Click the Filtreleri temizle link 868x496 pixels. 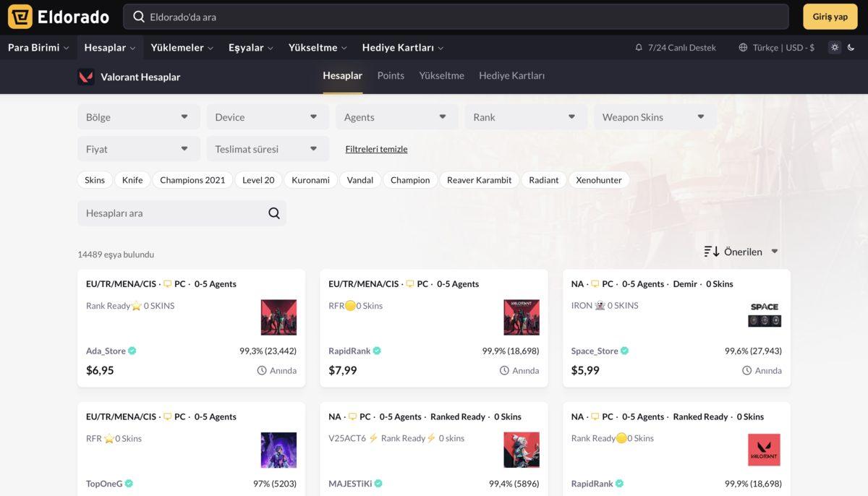376,149
